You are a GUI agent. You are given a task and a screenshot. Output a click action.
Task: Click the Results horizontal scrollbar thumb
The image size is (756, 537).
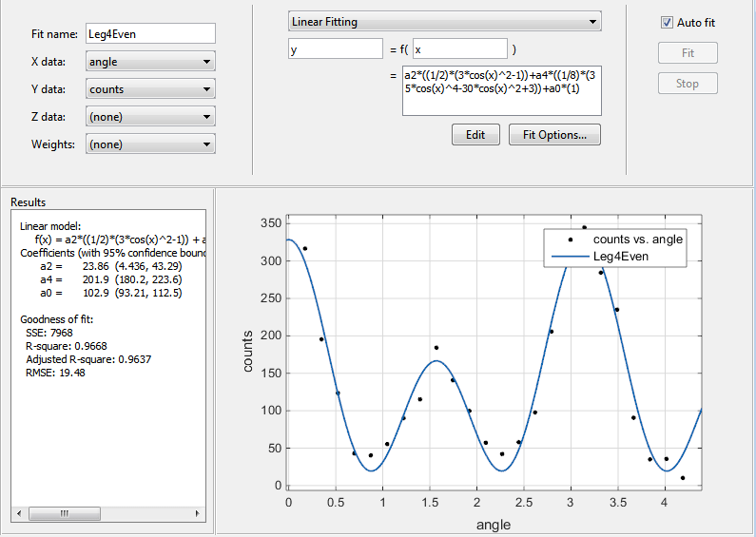[x=65, y=514]
